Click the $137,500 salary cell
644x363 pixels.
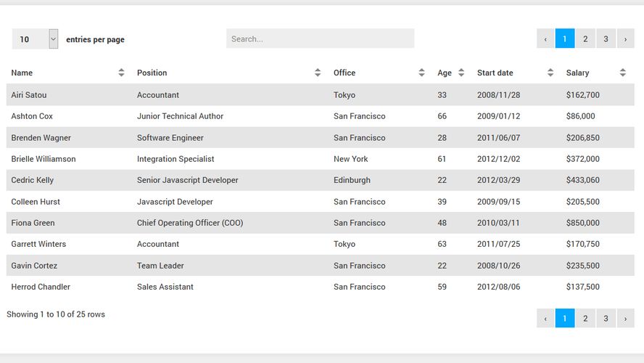click(x=583, y=287)
